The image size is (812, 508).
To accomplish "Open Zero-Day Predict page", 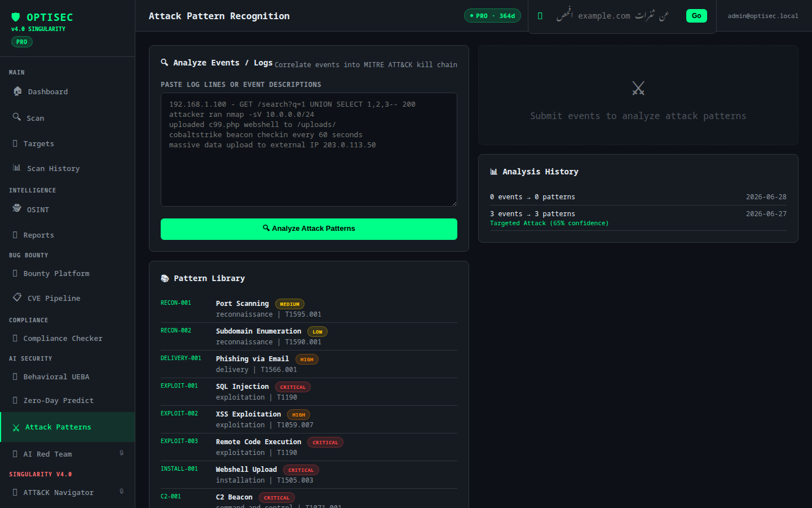I will click(68, 400).
